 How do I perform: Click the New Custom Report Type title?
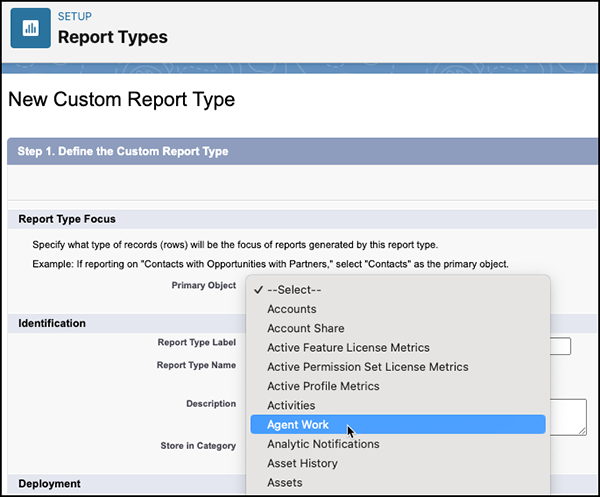122,99
